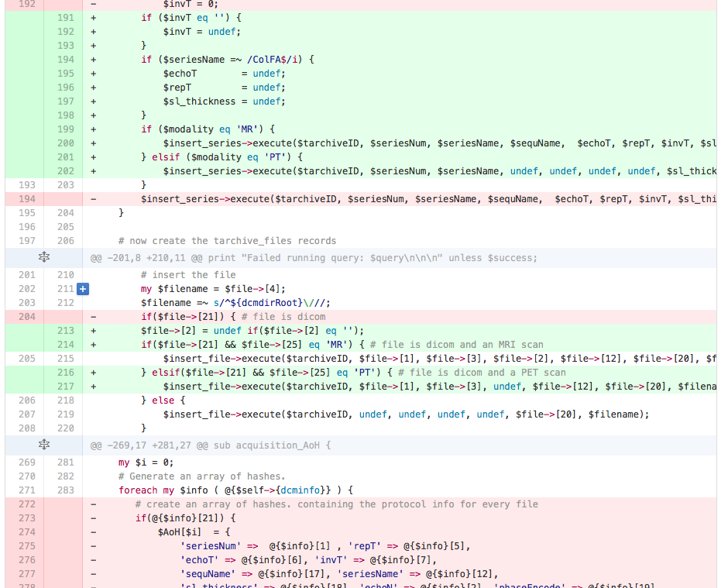Select old line number 272 of removed comment
The image size is (728, 588).
[26, 504]
